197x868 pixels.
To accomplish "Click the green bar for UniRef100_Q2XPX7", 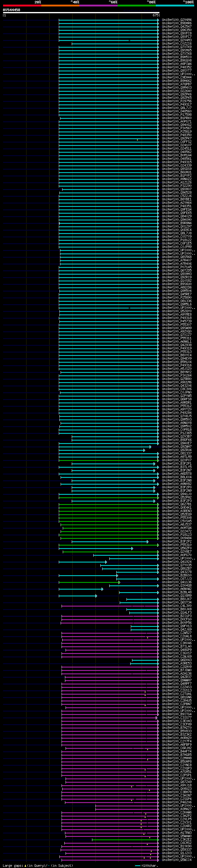I will tap(109, 460).
